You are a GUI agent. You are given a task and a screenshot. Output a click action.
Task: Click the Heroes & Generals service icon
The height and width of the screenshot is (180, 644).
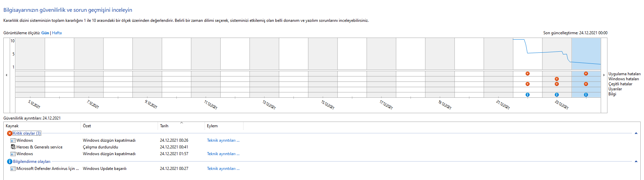(x=13, y=147)
